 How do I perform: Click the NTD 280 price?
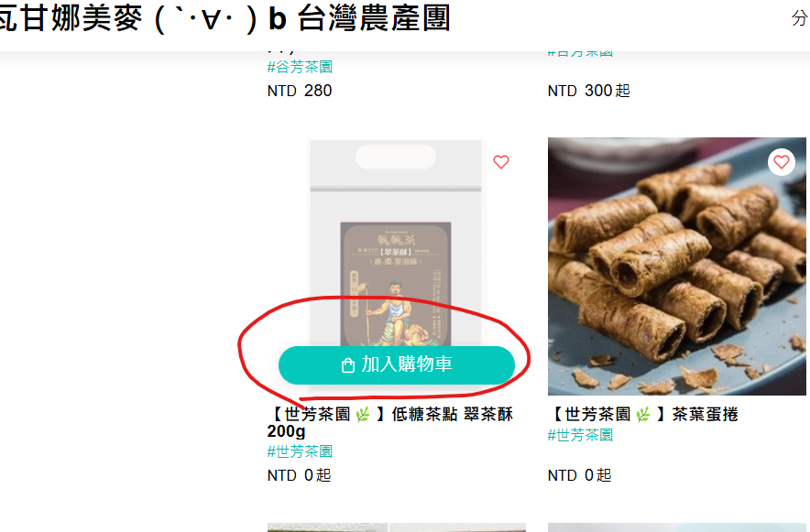300,91
